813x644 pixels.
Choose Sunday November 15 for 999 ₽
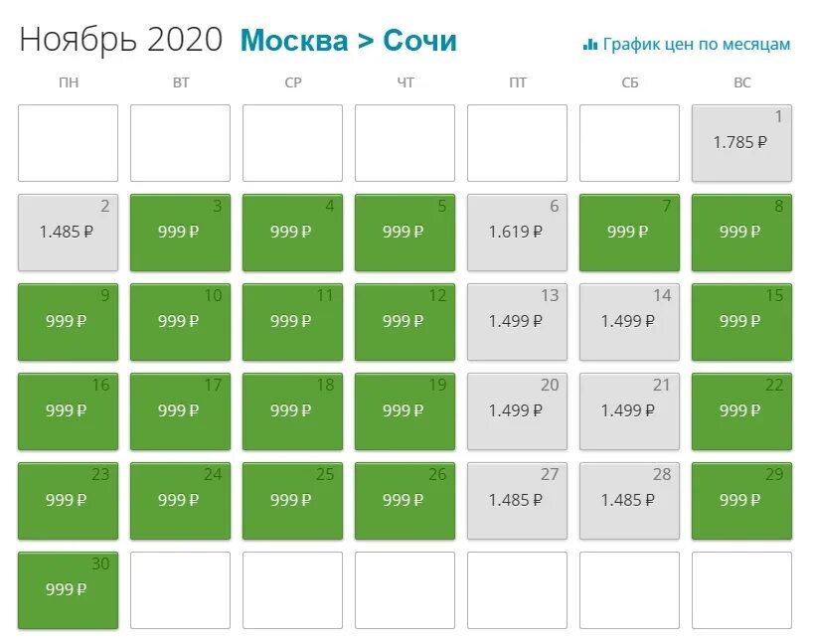(x=741, y=322)
